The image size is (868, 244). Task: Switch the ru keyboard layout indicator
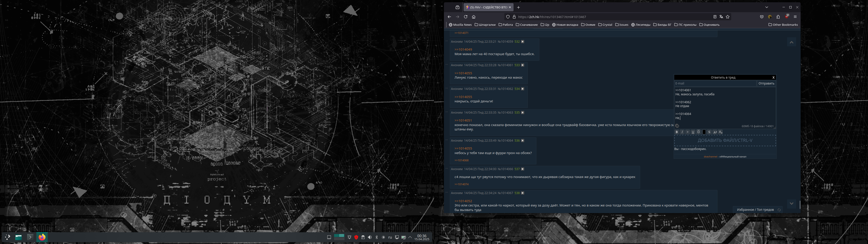[x=390, y=237]
